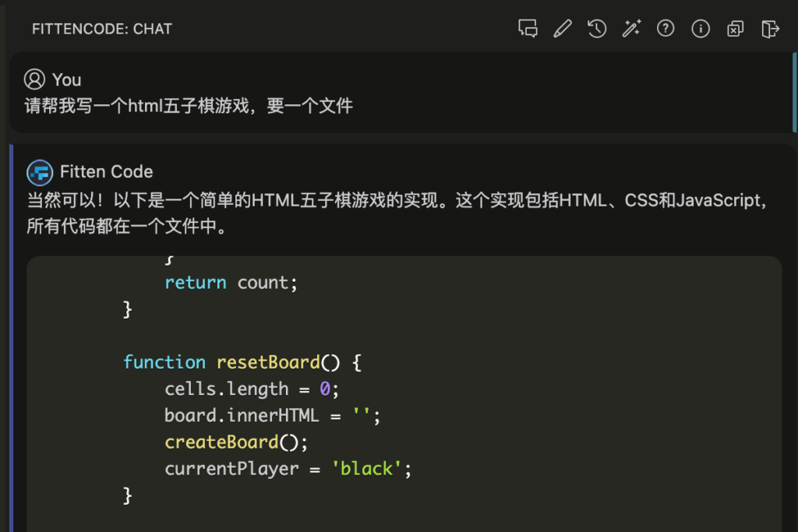Click the 'Fitten Code' sender name
The image size is (798, 532).
coord(106,172)
